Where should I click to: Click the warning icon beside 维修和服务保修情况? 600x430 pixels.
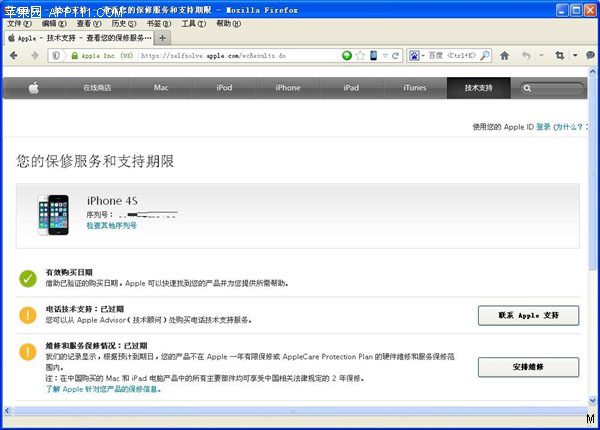[x=28, y=352]
